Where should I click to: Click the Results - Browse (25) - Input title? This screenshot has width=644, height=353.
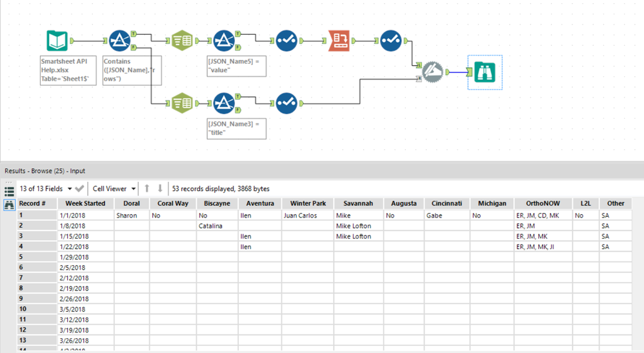click(x=45, y=171)
